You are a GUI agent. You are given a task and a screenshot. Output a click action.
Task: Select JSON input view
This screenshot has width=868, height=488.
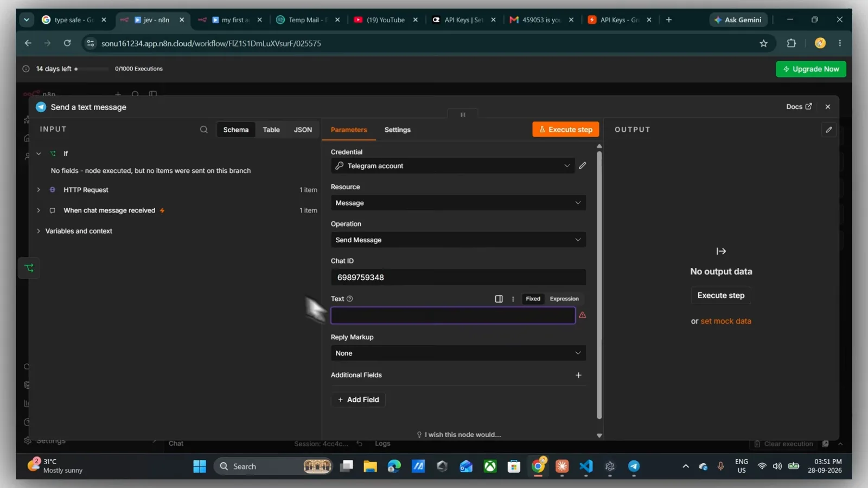pyautogui.click(x=303, y=130)
